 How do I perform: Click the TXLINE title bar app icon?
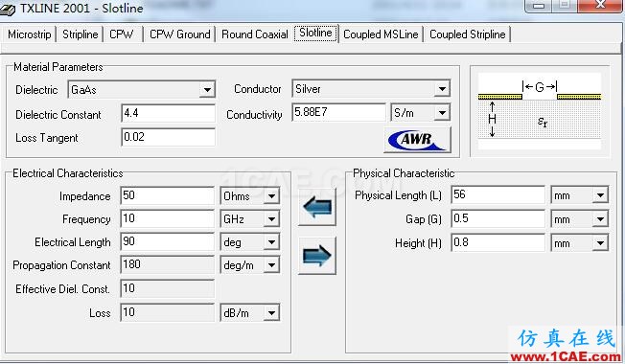[x=8, y=9]
